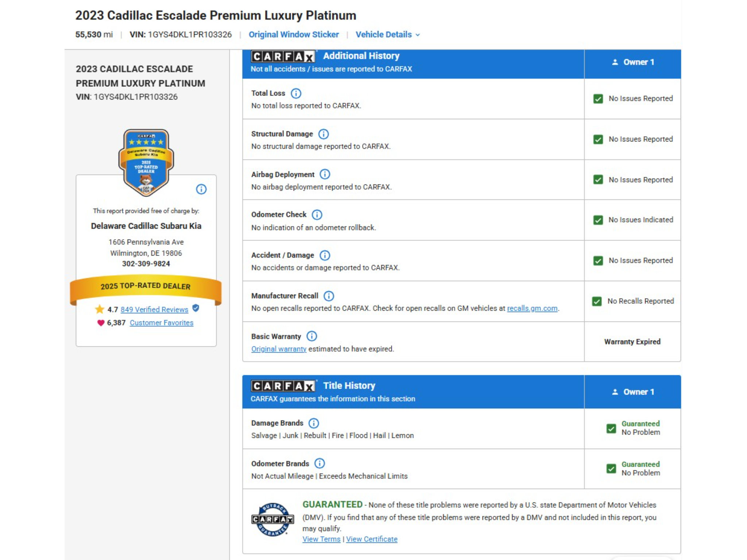Open Accident / Damage info icon
Screen dimensions: 747x560
325,255
